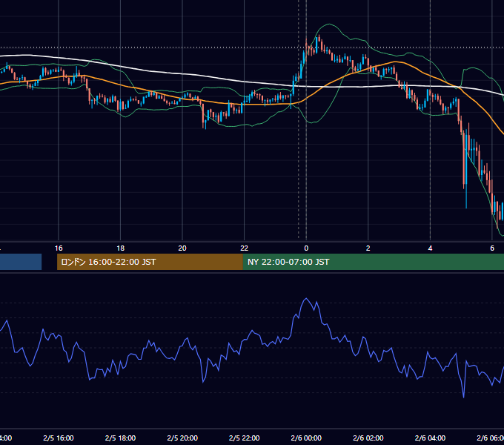Click the '2/6 02:00' label on indicator axis

coord(368,438)
